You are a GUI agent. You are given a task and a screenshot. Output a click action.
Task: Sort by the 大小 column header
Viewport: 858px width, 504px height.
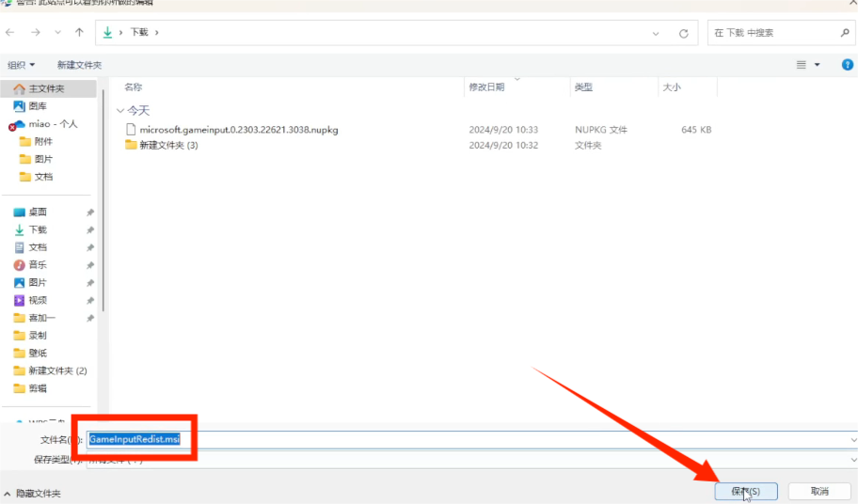672,87
